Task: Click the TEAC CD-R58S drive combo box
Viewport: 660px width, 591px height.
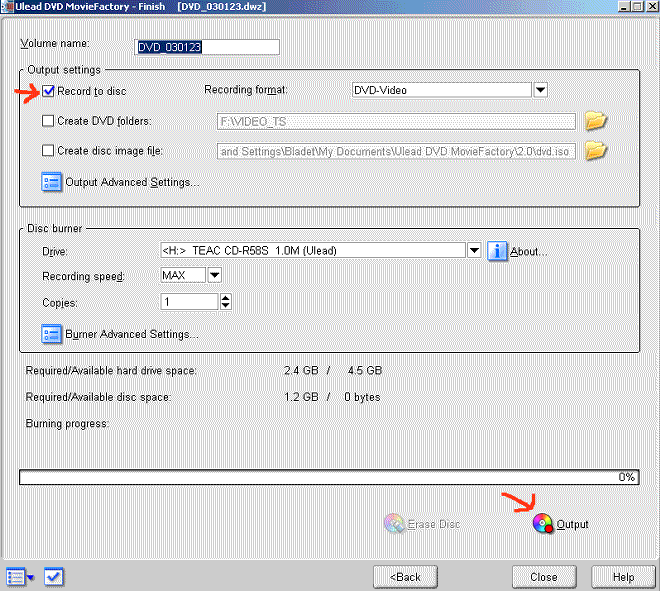Action: pyautogui.click(x=313, y=250)
